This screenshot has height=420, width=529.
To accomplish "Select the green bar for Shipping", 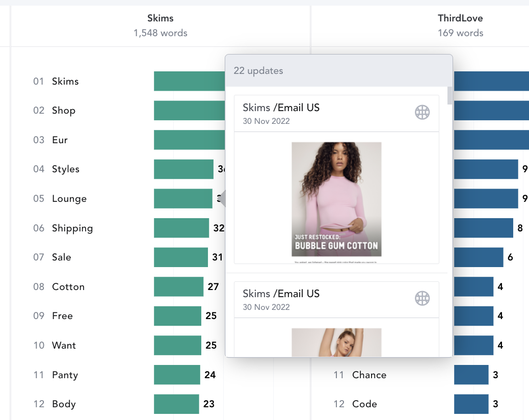I will [181, 228].
